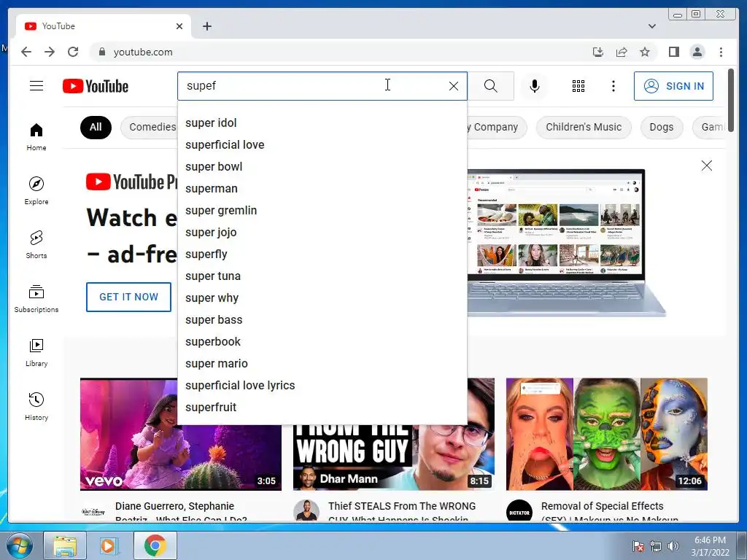The width and height of the screenshot is (747, 560).
Task: Choose suggestion superbook
Action: tap(322, 342)
